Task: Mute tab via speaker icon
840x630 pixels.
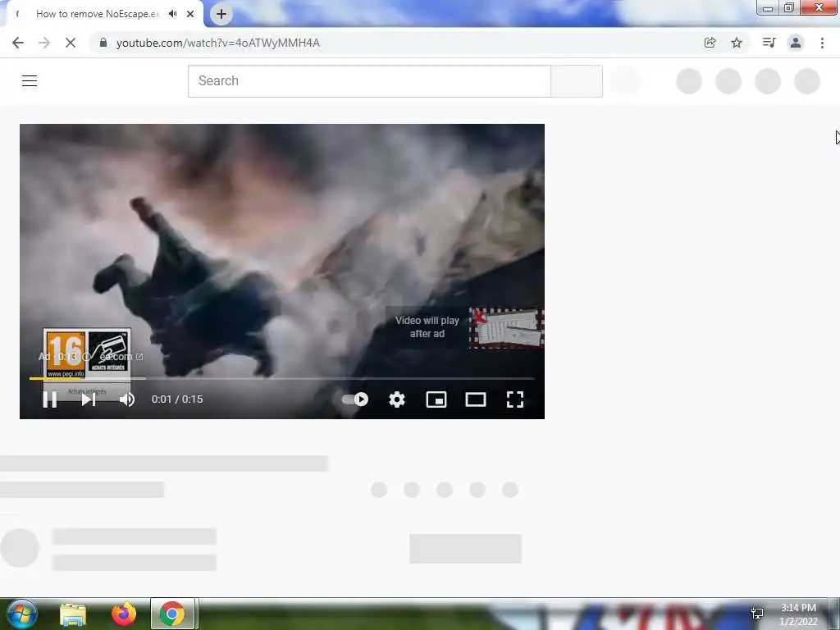Action: [172, 14]
